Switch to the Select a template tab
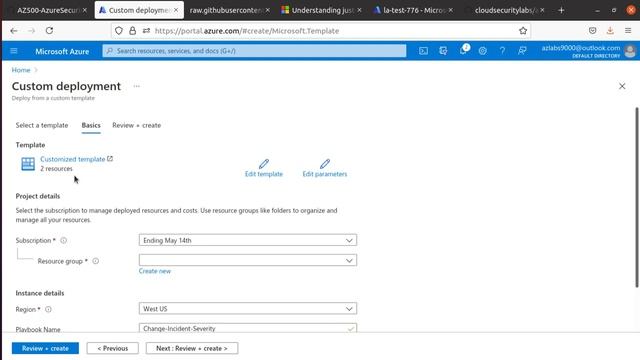640x360 pixels. tap(42, 125)
